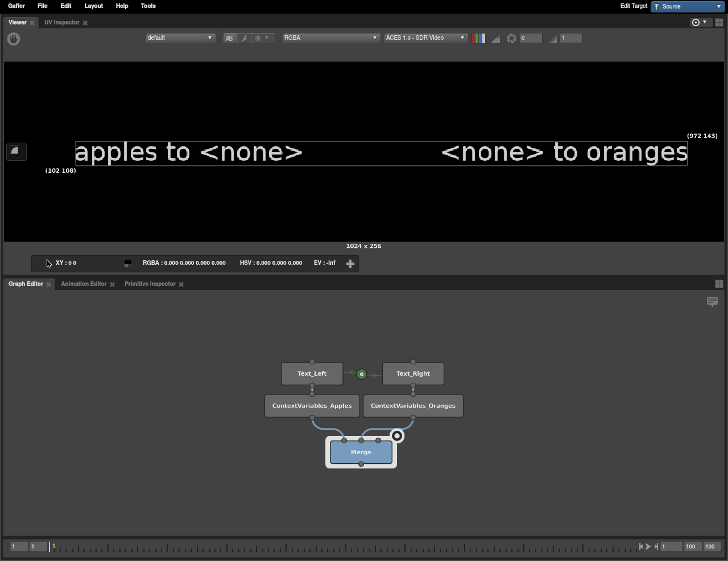Viewport: 728px width, 561px height.
Task: Toggle the A/B comparison mode button
Action: 229,38
